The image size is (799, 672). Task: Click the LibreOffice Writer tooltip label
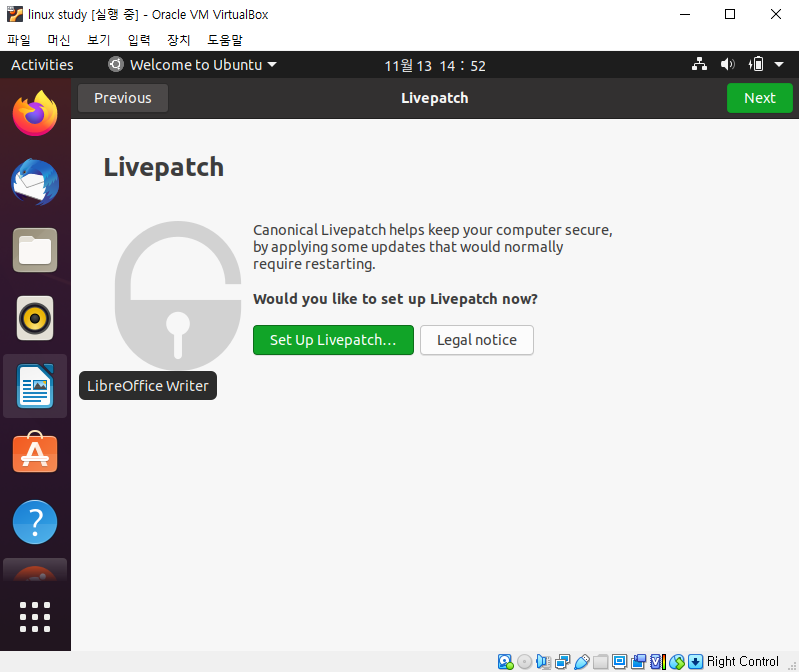point(148,386)
